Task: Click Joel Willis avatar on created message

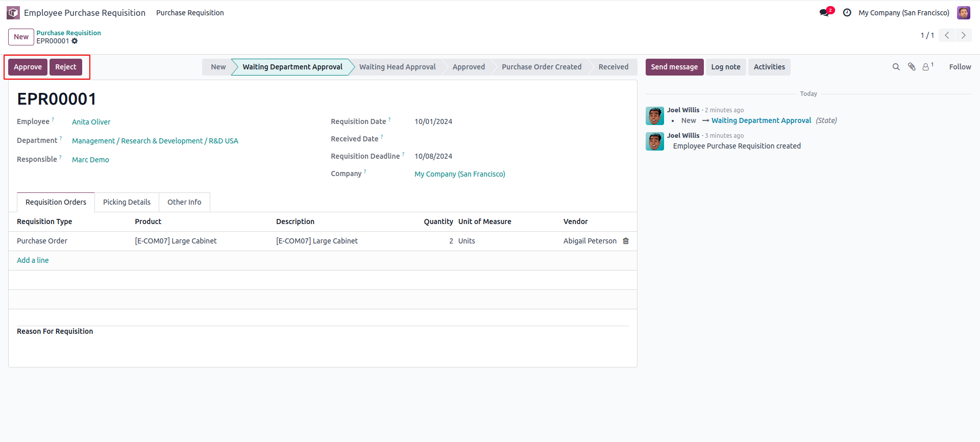Action: point(655,141)
